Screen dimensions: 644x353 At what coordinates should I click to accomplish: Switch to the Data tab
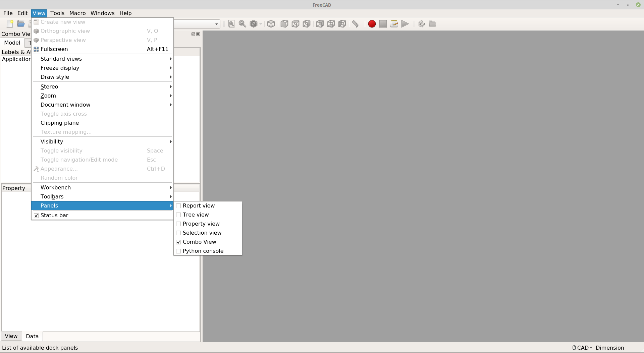point(32,336)
